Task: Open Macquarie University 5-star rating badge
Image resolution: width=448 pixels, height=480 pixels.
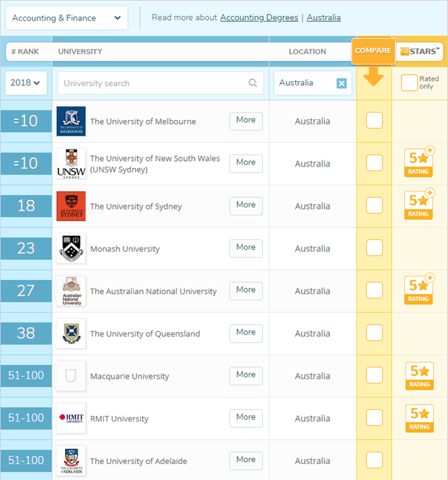Action: (x=420, y=376)
